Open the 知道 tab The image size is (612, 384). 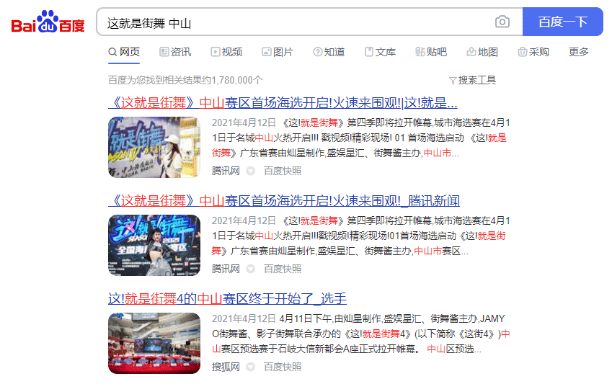[329, 52]
